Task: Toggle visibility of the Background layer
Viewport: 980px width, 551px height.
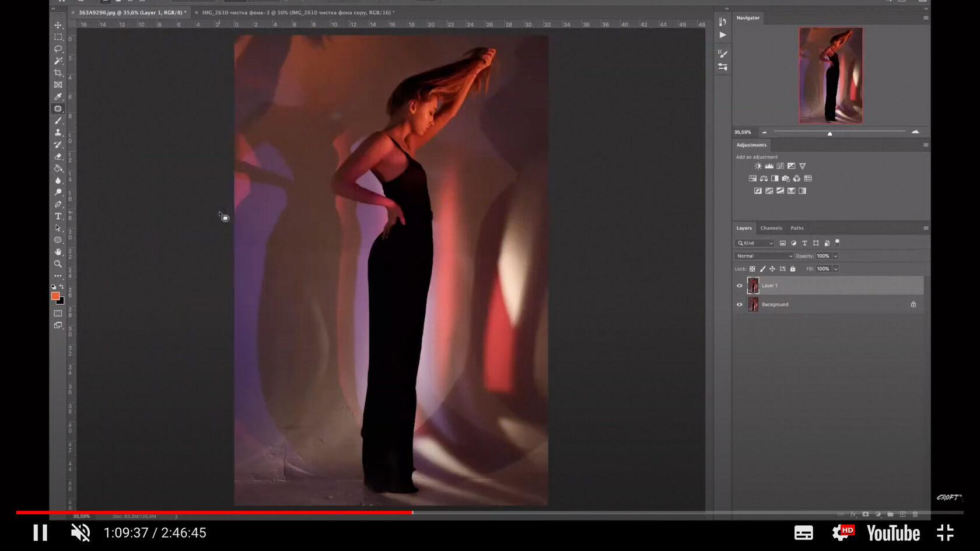Action: tap(740, 304)
